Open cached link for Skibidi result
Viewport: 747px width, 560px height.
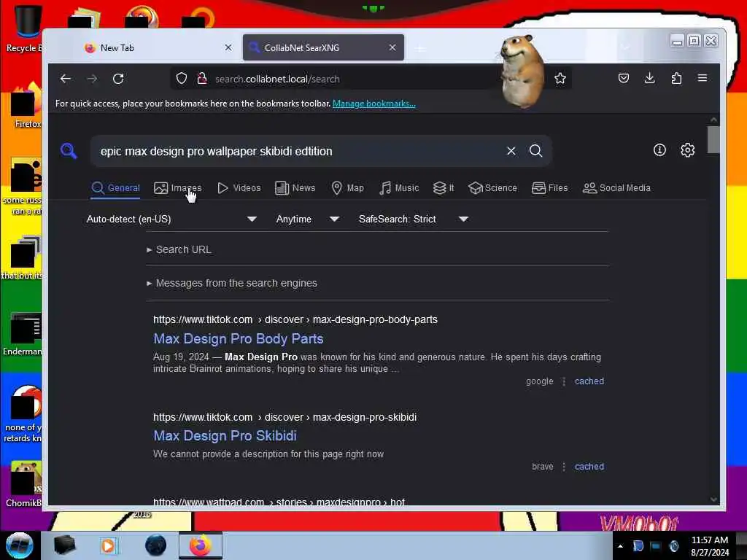tap(589, 466)
